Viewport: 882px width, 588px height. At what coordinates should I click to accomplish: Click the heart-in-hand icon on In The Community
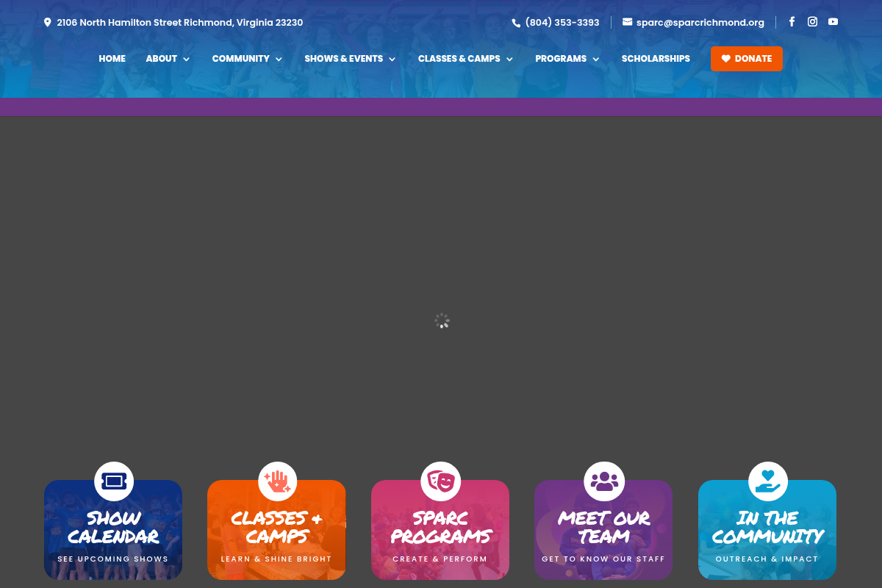coord(767,481)
